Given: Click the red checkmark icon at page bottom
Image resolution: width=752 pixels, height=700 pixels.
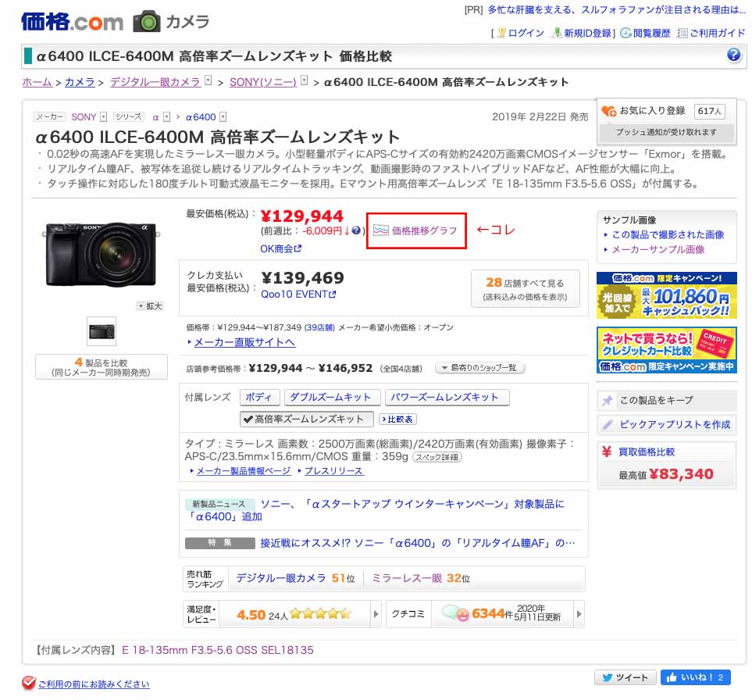Looking at the screenshot, I should pyautogui.click(x=29, y=682).
